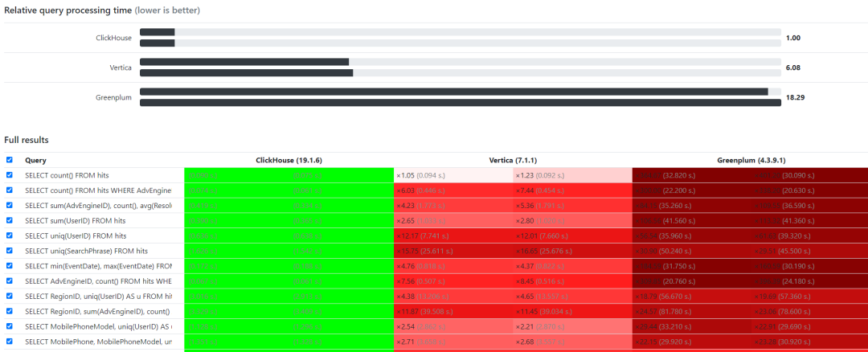Click the 'Full results' heading
This screenshot has width=868, height=352.
[27, 140]
